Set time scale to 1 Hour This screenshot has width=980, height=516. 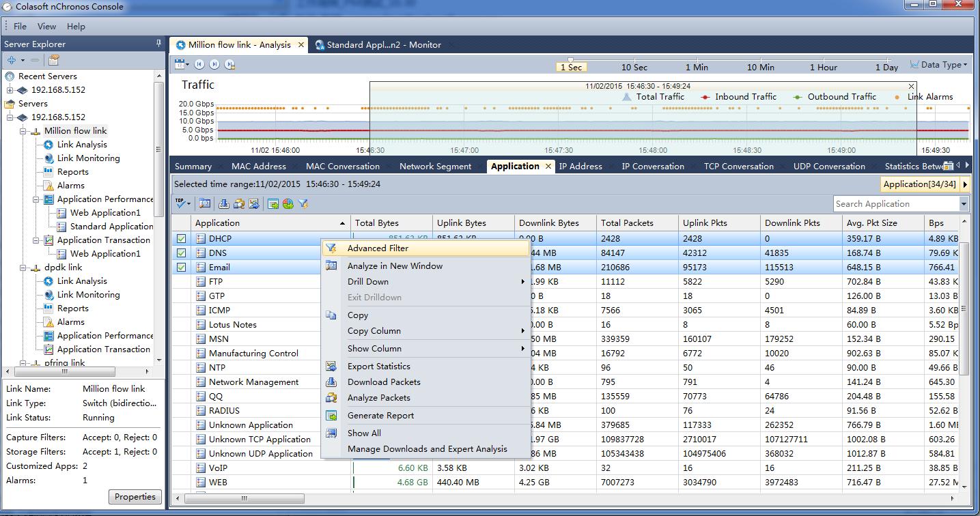point(823,67)
